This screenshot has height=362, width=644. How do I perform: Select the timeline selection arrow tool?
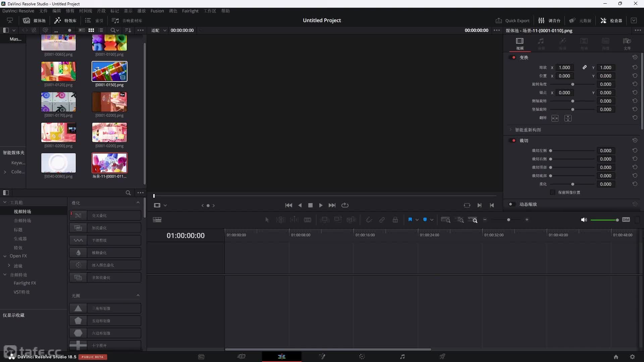(267, 220)
